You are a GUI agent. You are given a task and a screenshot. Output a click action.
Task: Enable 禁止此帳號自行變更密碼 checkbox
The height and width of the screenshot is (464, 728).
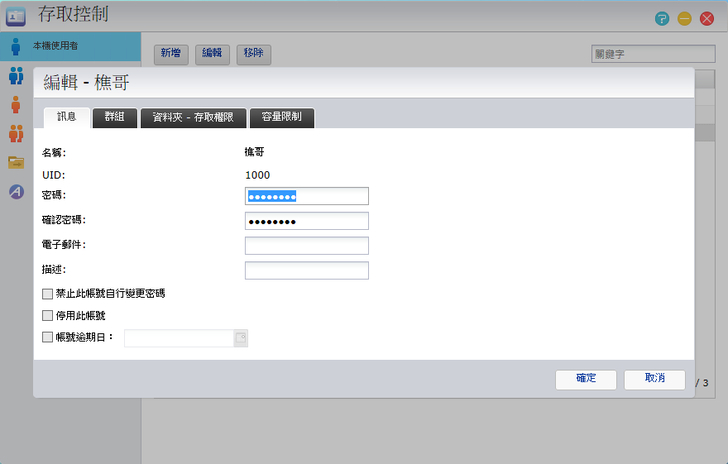47,294
